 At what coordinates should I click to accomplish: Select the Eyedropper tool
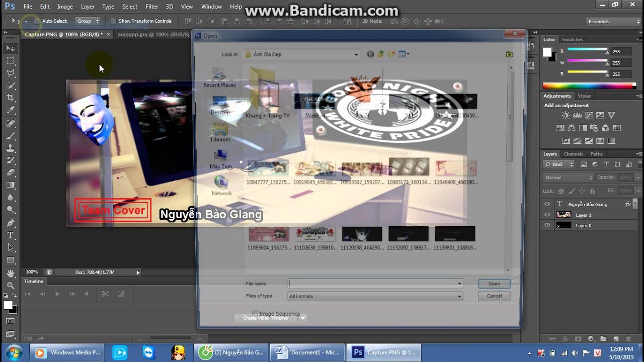pyautogui.click(x=11, y=111)
